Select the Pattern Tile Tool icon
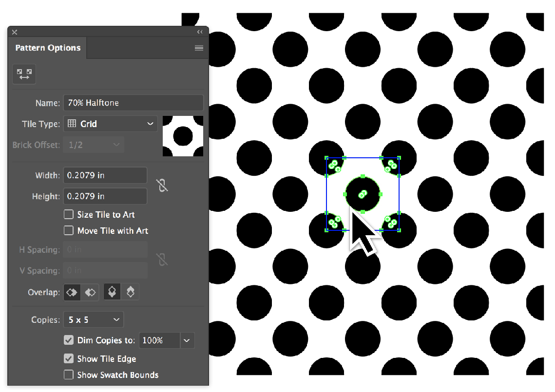The height and width of the screenshot is (392, 555). pyautogui.click(x=24, y=74)
